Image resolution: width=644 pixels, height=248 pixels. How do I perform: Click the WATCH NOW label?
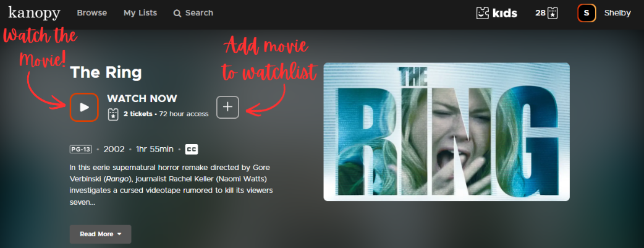pyautogui.click(x=142, y=98)
